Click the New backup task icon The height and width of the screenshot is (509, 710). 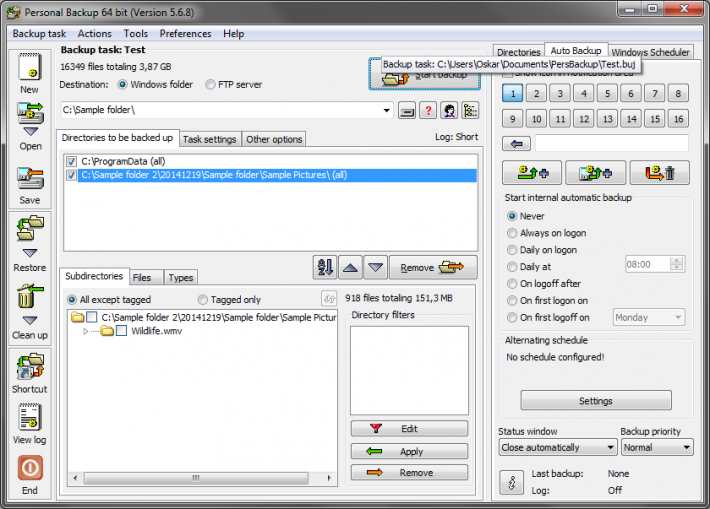[x=30, y=67]
